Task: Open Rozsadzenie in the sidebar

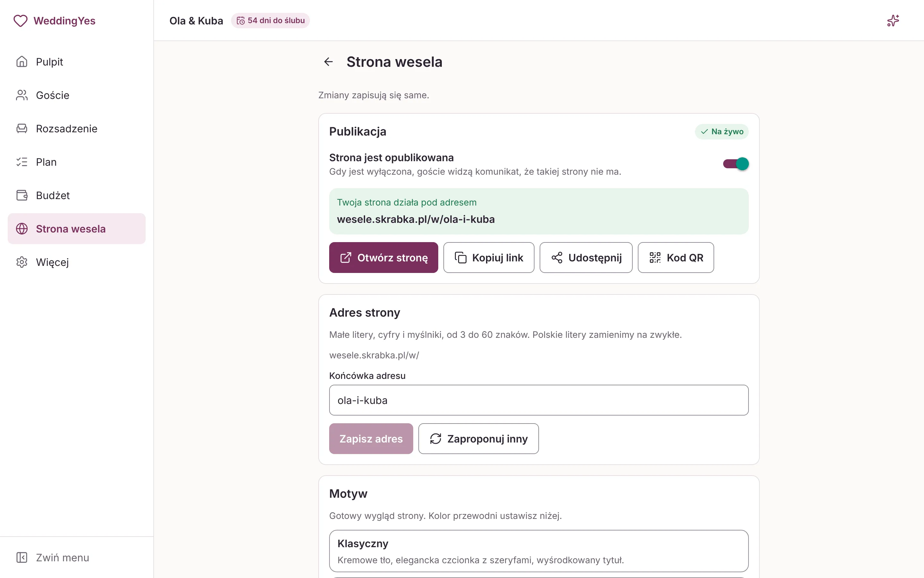Action: [76, 128]
